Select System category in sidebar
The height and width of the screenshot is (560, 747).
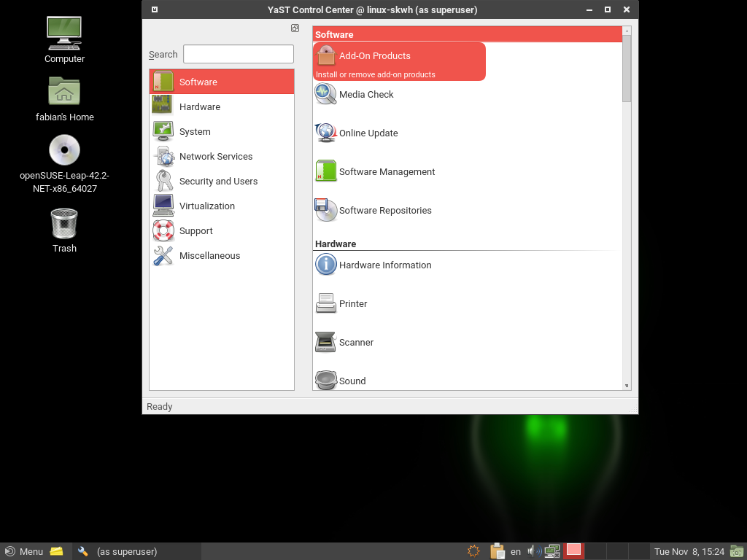[195, 132]
